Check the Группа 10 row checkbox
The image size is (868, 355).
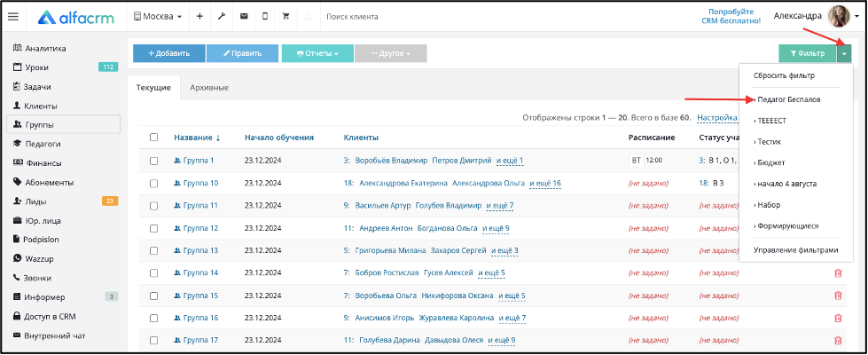click(x=154, y=184)
